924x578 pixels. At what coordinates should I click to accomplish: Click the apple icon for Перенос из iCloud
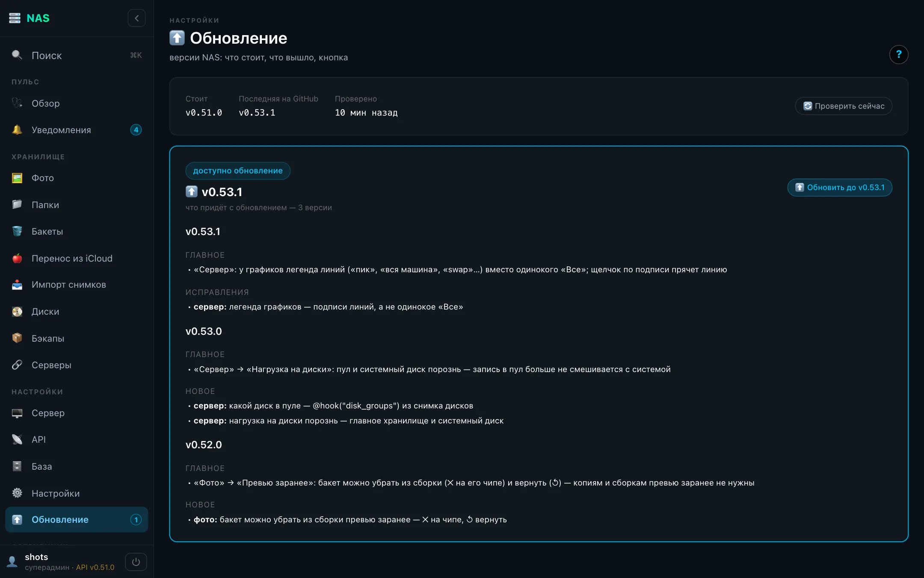point(17,258)
